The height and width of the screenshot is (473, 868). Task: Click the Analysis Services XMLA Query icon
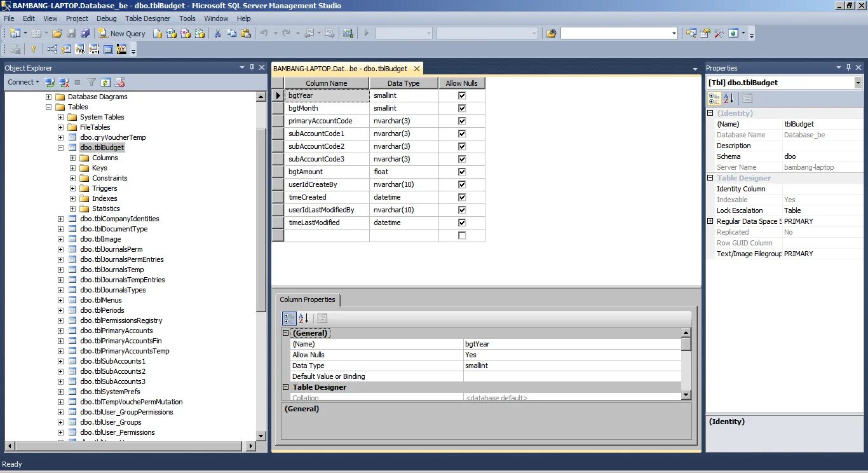click(200, 33)
